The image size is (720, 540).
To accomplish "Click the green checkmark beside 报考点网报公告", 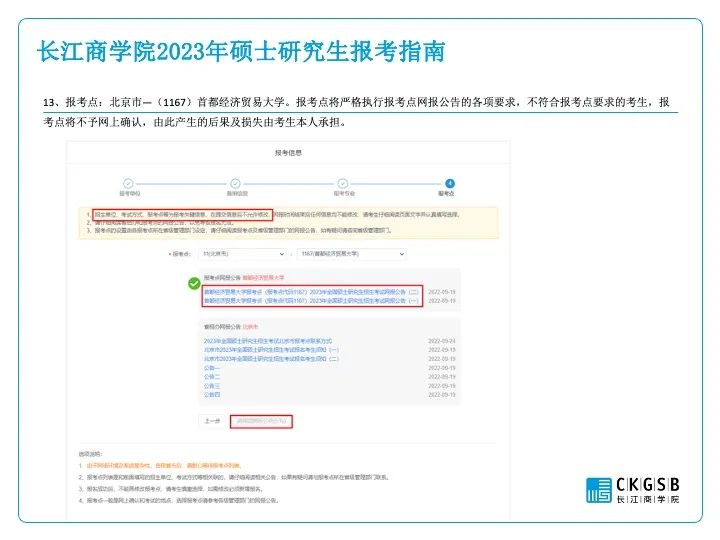I will pyautogui.click(x=194, y=283).
